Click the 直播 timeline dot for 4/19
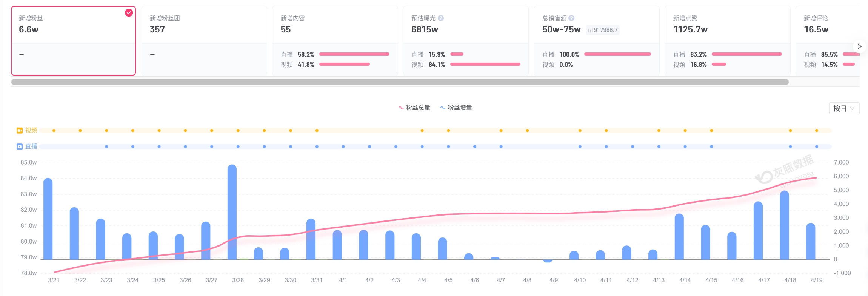Screen dimensions: 868x296 (817, 146)
